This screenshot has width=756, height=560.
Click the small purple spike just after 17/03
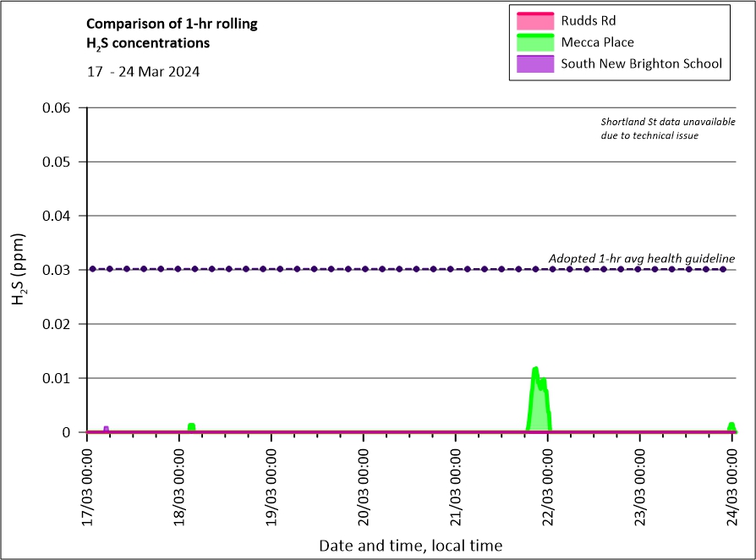coord(106,429)
